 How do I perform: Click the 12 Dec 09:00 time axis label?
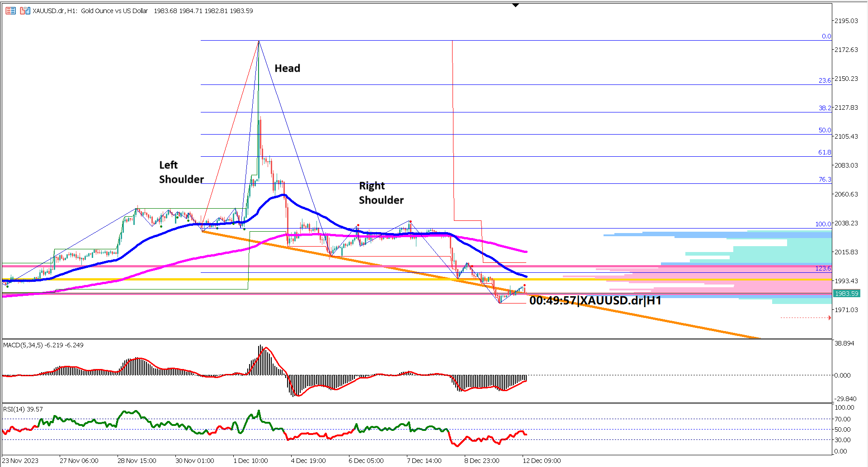541,461
